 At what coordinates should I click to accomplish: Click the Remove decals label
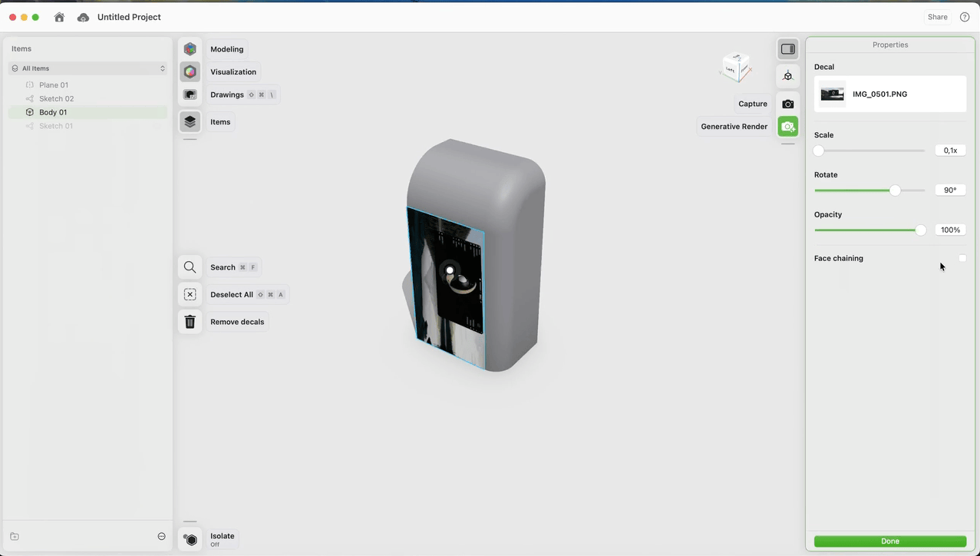(x=237, y=322)
